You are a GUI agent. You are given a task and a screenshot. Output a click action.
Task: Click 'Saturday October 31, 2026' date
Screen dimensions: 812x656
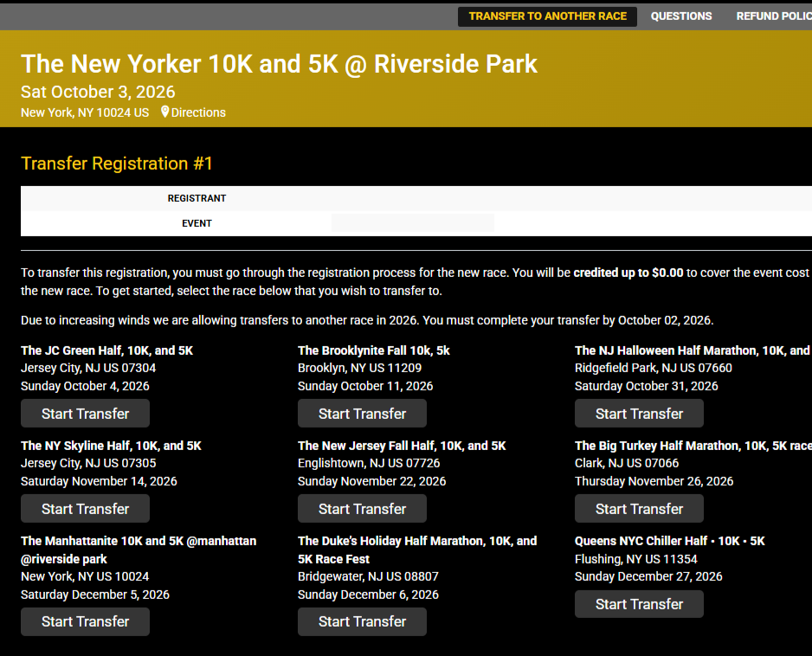(x=647, y=386)
